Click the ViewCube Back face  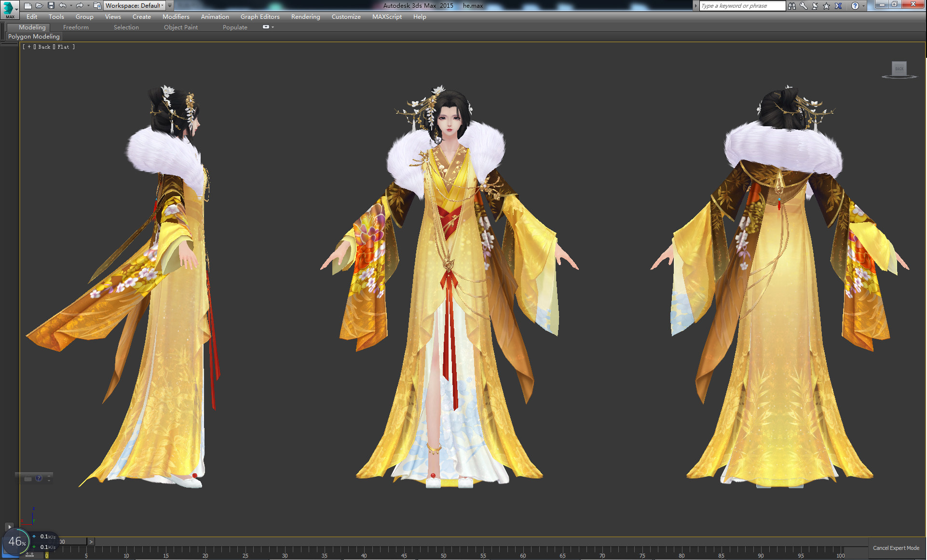[x=899, y=68]
